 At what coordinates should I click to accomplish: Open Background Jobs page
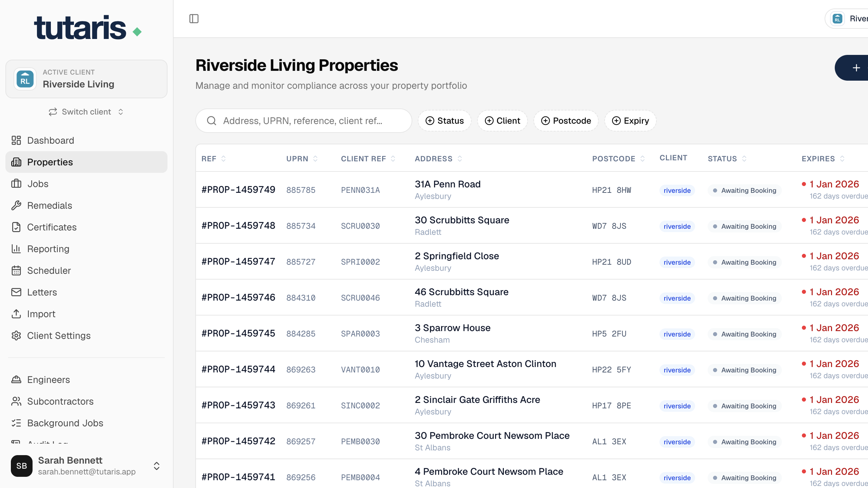click(86, 423)
